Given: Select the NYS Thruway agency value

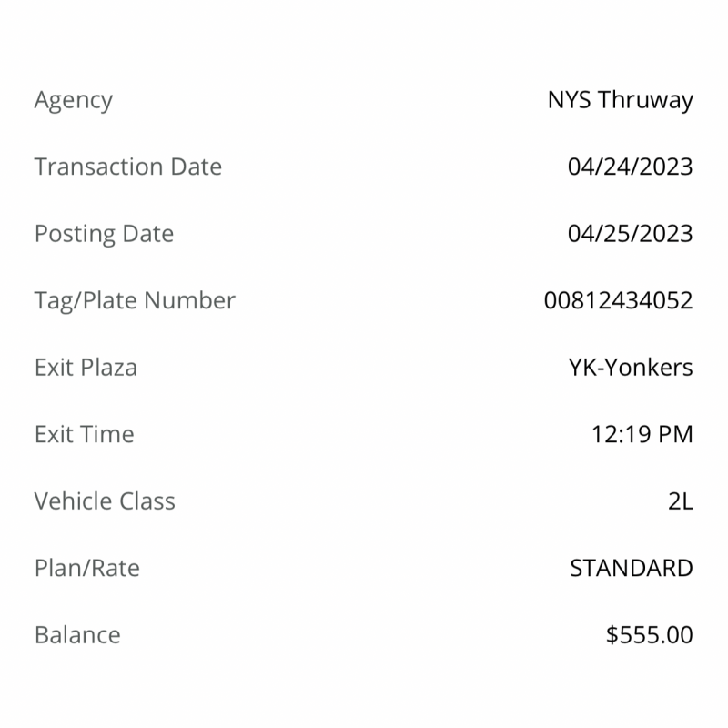Looking at the screenshot, I should [x=621, y=101].
